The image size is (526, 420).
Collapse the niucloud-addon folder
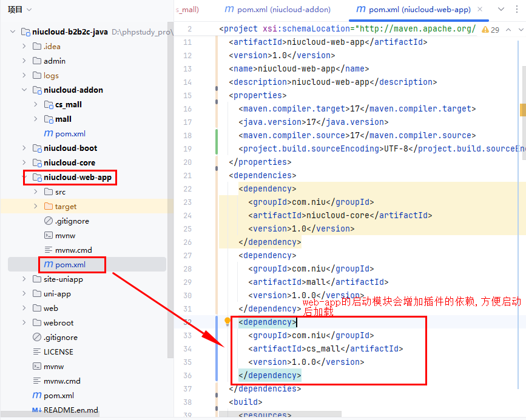(24, 90)
